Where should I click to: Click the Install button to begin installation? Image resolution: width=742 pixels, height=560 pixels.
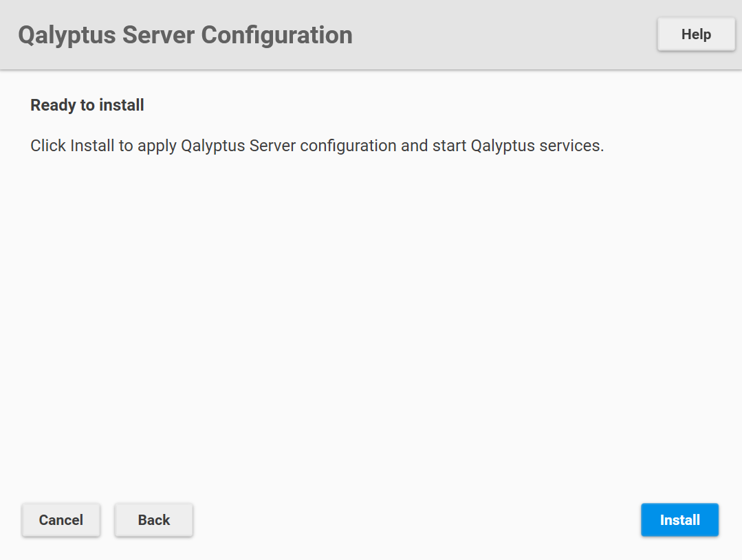tap(679, 520)
